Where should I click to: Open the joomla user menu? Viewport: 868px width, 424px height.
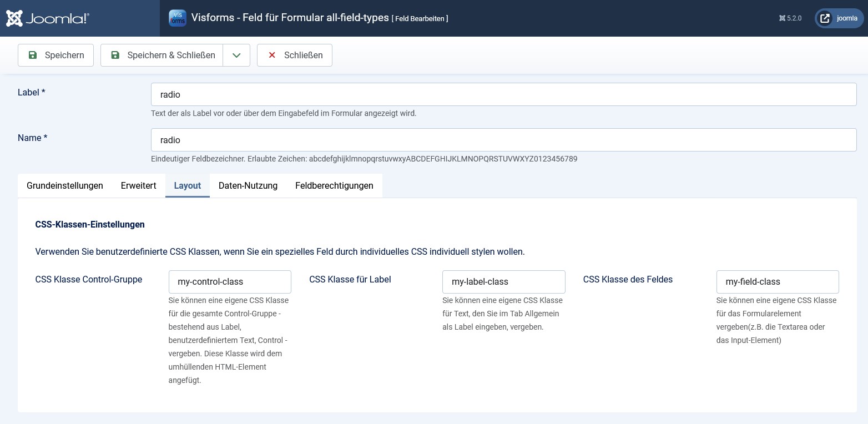point(839,18)
